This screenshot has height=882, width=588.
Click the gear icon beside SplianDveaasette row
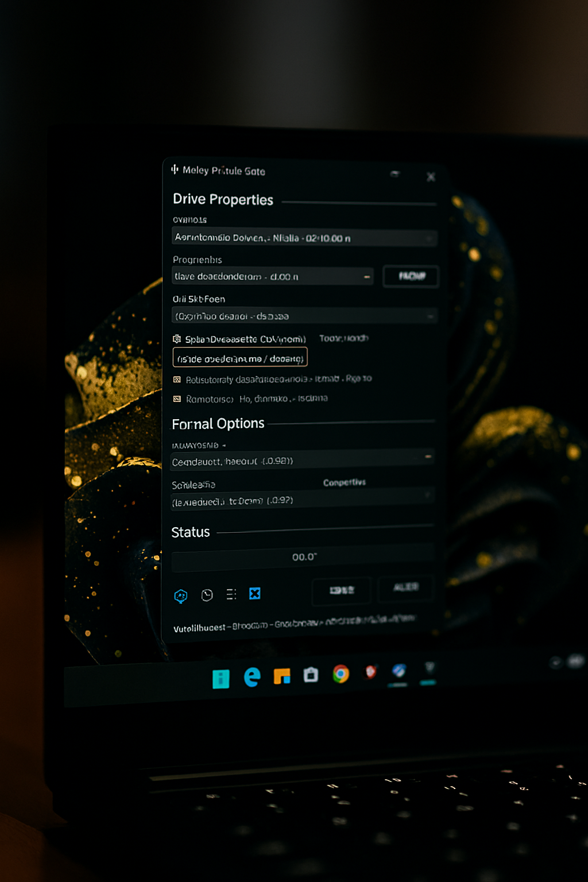click(177, 339)
